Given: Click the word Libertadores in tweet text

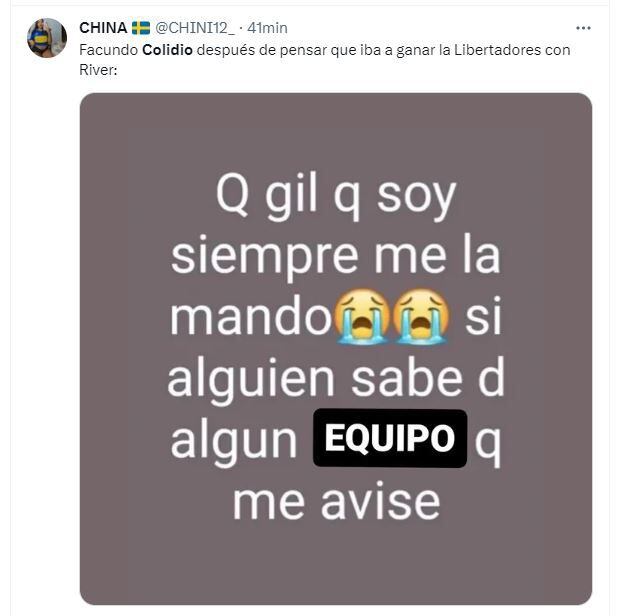Looking at the screenshot, I should (497, 50).
